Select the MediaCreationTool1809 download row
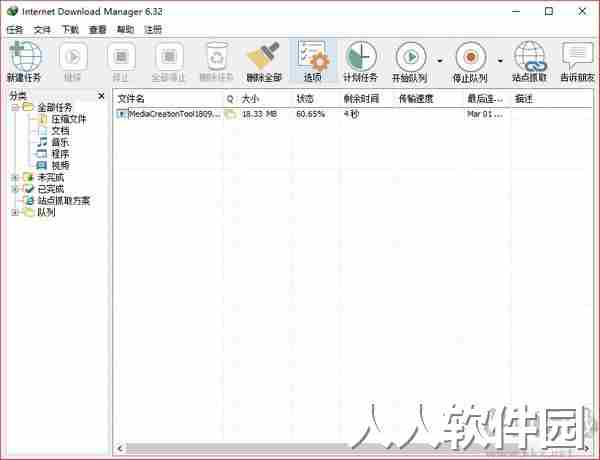 (x=353, y=114)
